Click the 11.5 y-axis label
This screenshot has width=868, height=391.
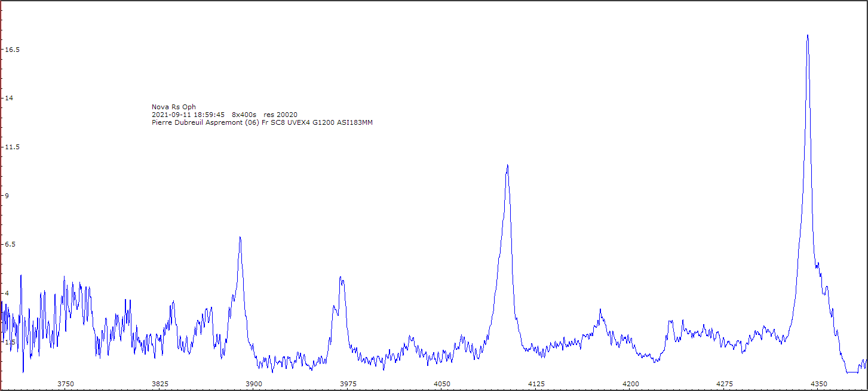point(13,147)
